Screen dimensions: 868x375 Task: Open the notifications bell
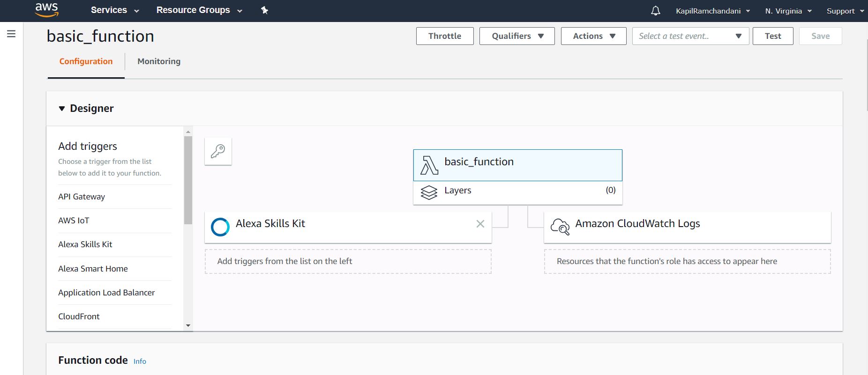(655, 11)
